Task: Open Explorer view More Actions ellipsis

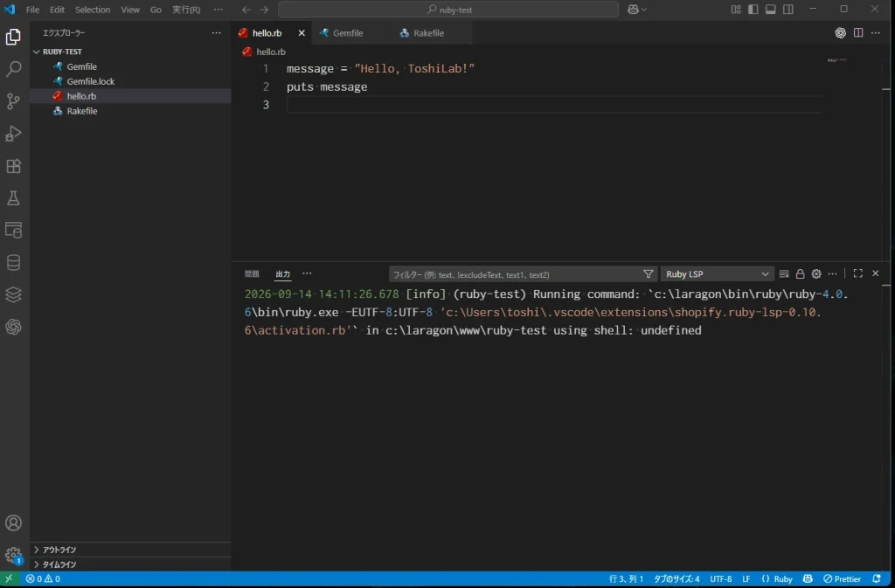Action: (x=217, y=32)
